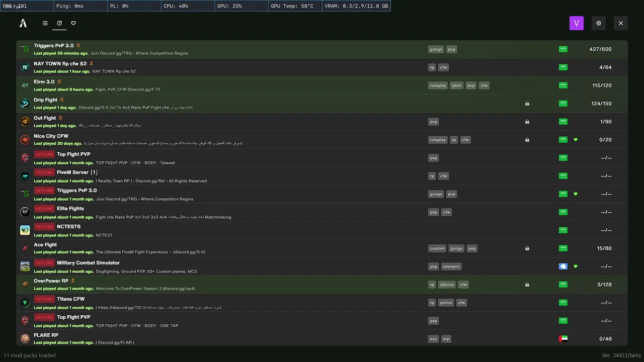
Task: Toggle favorite heart on Nice City CFW
Action: (x=576, y=140)
